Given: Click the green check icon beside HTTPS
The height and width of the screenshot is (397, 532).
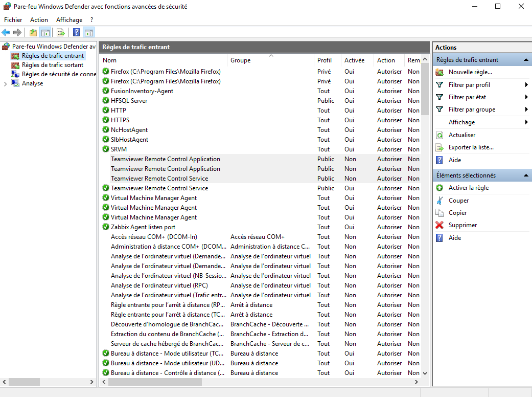Looking at the screenshot, I should tap(106, 120).
